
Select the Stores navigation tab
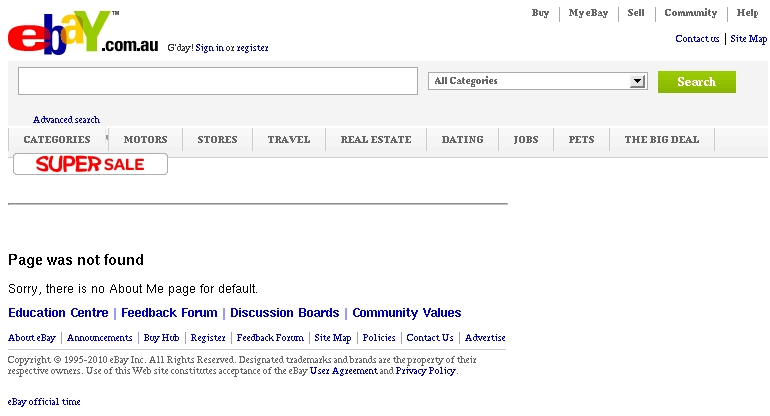[217, 139]
